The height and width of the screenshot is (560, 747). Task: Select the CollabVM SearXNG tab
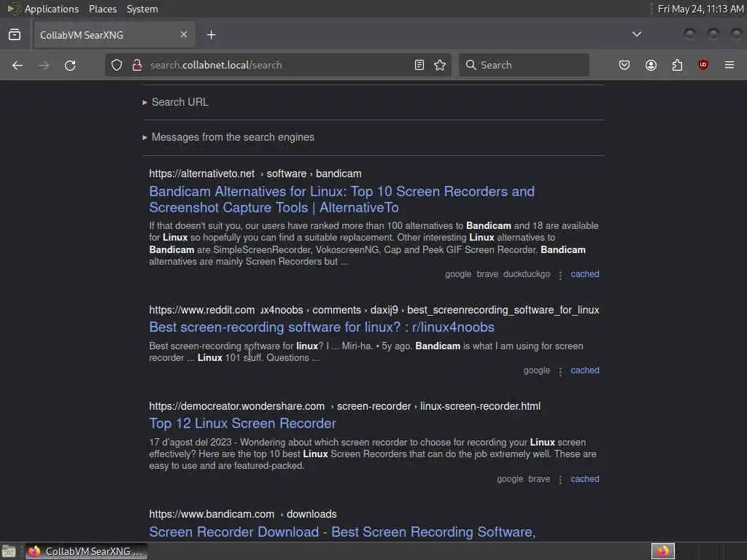(x=113, y=35)
